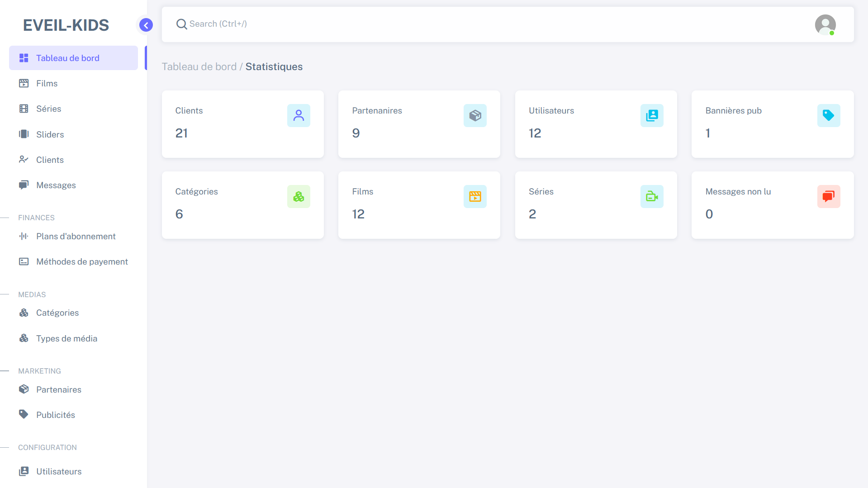Click the Clients card person icon

click(x=299, y=115)
